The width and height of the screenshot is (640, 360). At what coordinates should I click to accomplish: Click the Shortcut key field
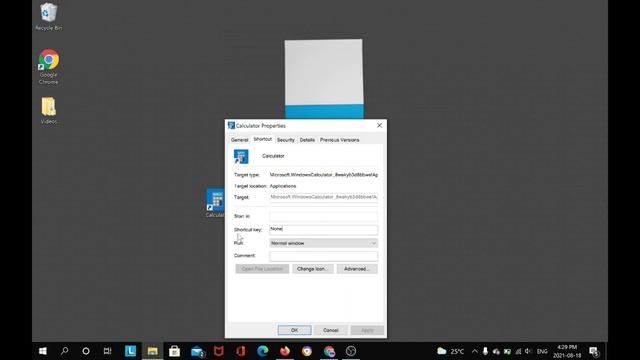pyautogui.click(x=324, y=230)
